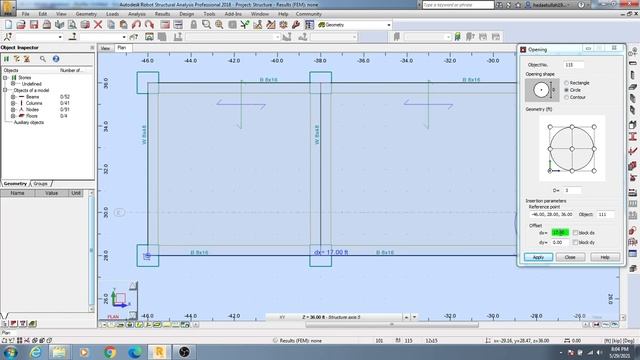Viewport: 640px width, 360px height.
Task: Click Close in the Opening dialog
Action: [x=570, y=257]
